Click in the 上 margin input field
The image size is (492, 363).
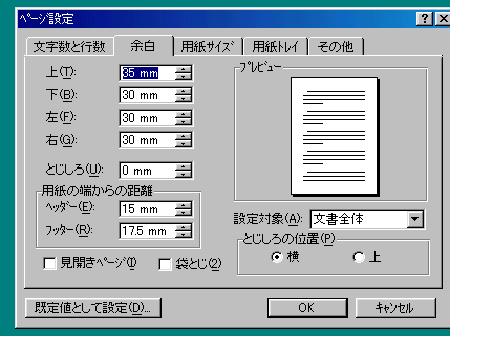tap(147, 73)
